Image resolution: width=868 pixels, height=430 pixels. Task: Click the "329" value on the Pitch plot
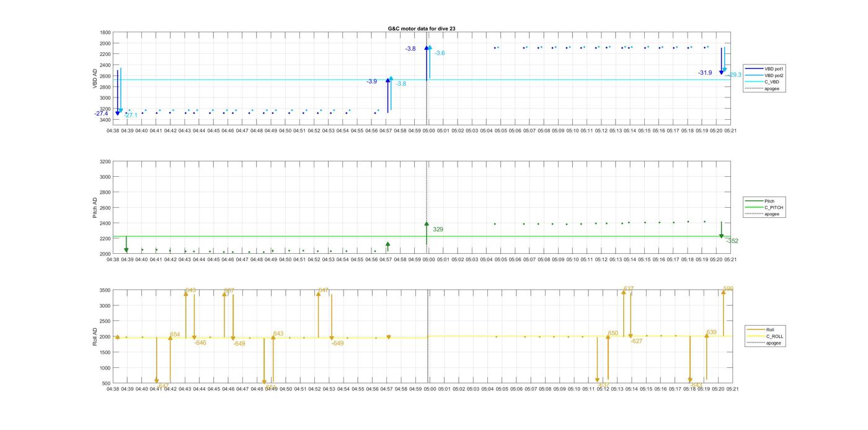pos(438,230)
